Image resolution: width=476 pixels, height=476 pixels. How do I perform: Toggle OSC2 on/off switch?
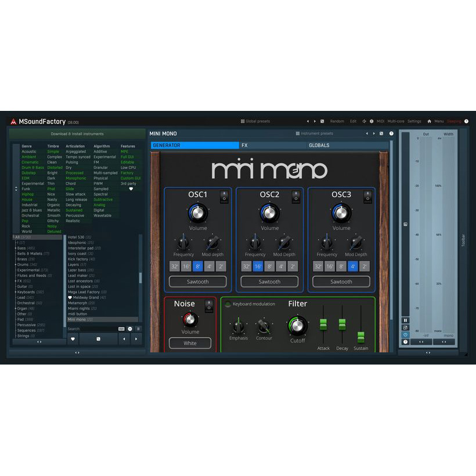(295, 197)
